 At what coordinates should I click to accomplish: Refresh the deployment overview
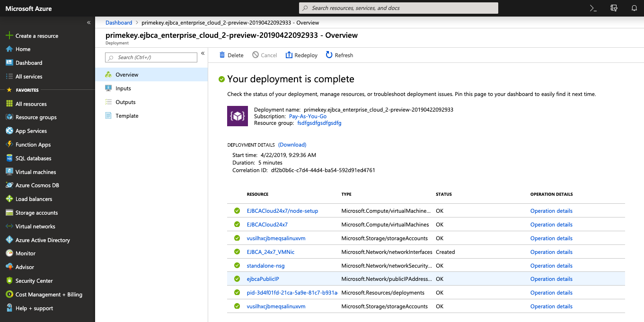tap(339, 55)
